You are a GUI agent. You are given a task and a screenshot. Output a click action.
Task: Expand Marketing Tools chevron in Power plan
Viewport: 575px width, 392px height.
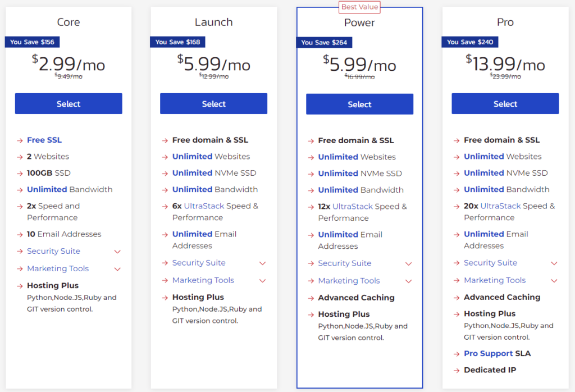coord(409,281)
